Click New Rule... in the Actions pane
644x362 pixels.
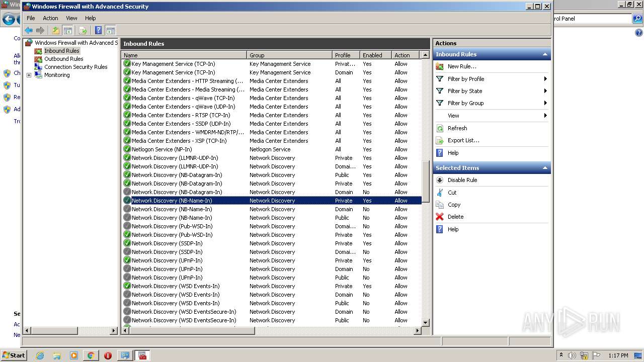462,66
